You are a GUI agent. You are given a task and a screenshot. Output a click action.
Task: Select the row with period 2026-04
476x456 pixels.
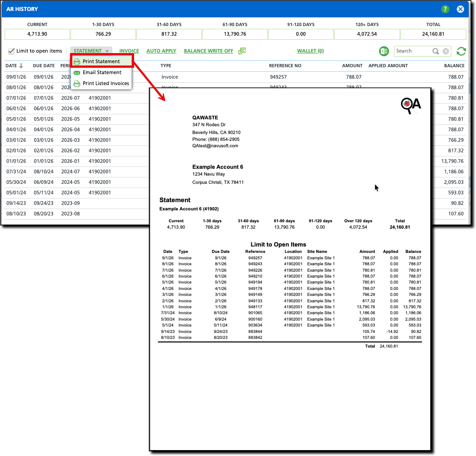[x=76, y=129]
